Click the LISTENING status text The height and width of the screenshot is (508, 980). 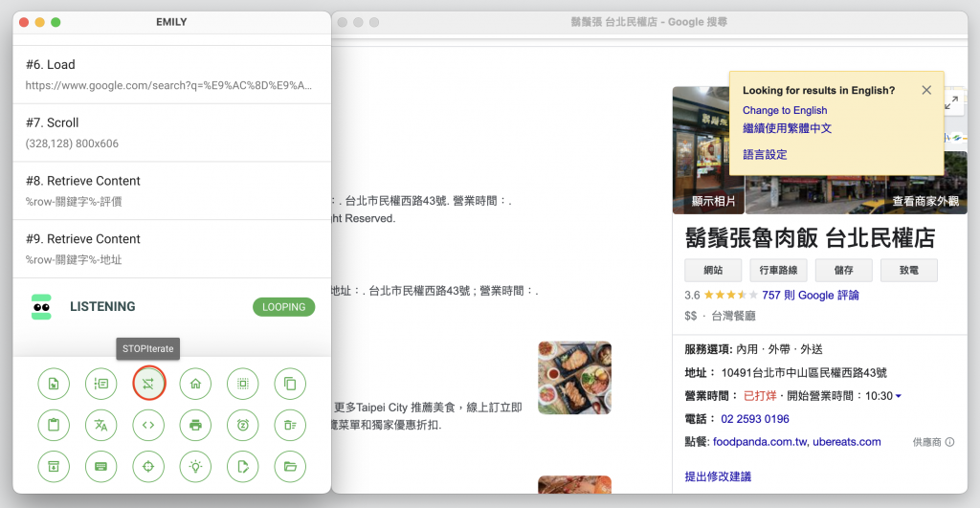(102, 307)
